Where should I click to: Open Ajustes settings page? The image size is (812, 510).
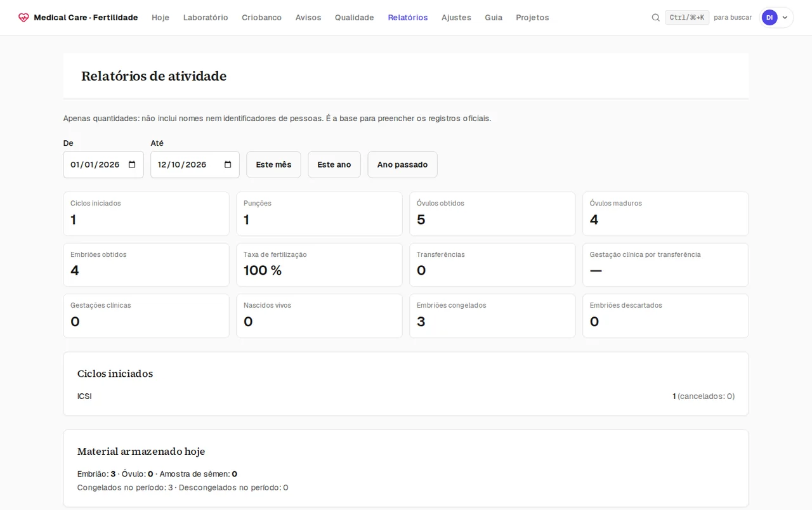[x=456, y=18]
